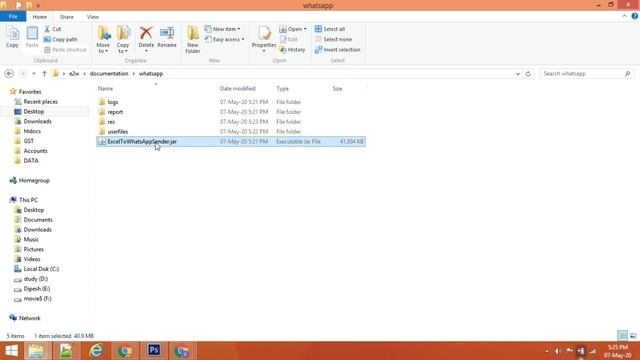
Task: Open file Properties
Action: click(x=264, y=39)
